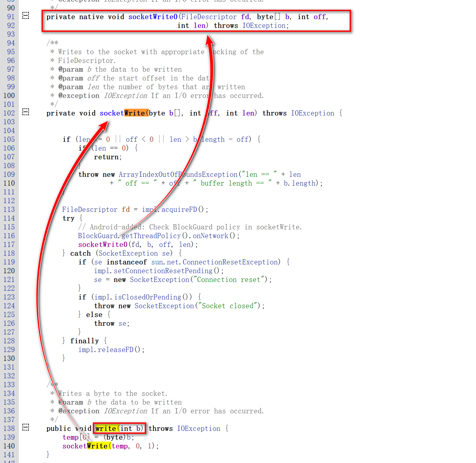Click line number 120 in the gutter

9,271
